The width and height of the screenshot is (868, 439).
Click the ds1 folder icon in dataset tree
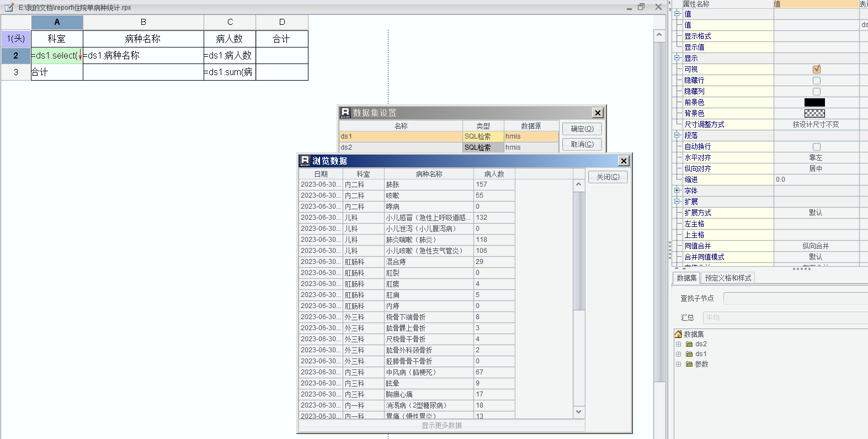pyautogui.click(x=689, y=354)
